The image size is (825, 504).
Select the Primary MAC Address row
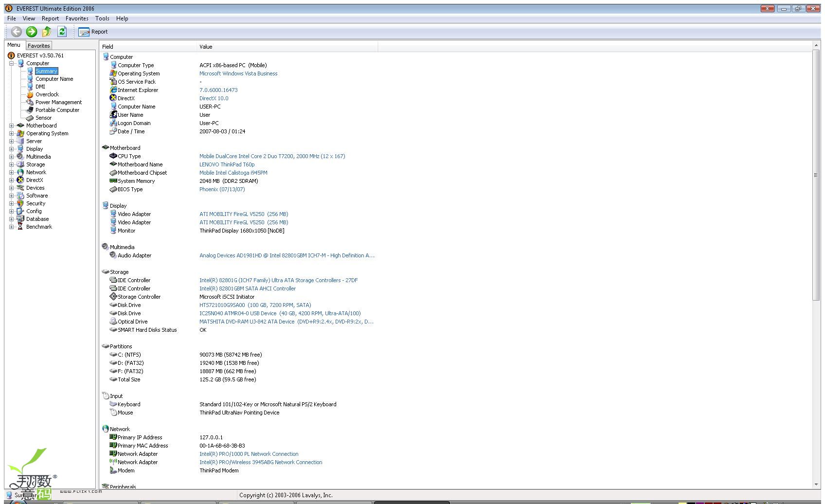[238, 446]
